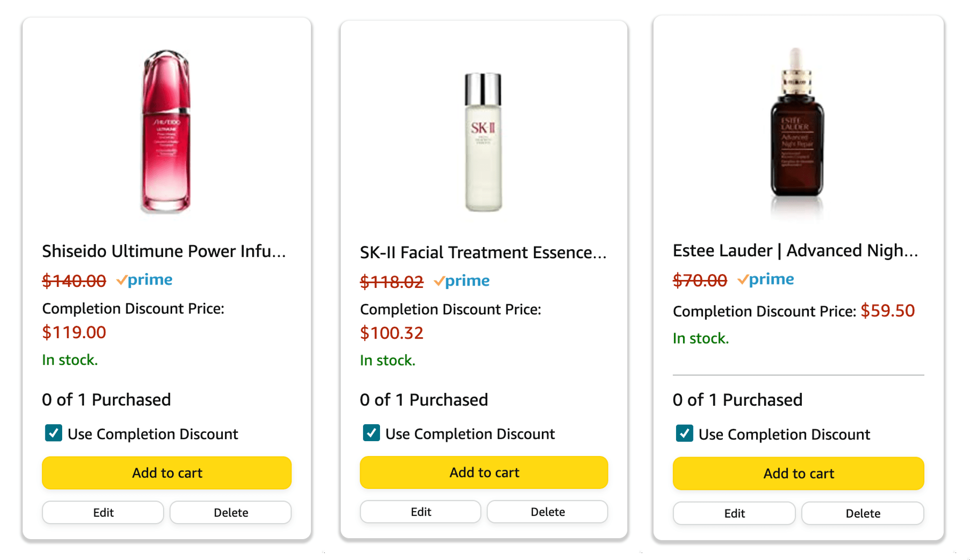
Task: Edit the SK-II list item
Action: pos(420,511)
